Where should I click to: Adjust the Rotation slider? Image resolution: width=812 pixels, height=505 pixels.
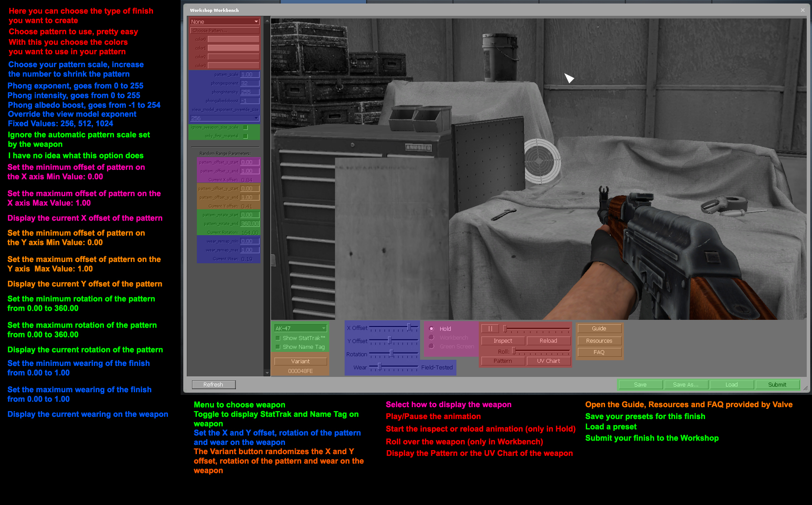coord(394,354)
